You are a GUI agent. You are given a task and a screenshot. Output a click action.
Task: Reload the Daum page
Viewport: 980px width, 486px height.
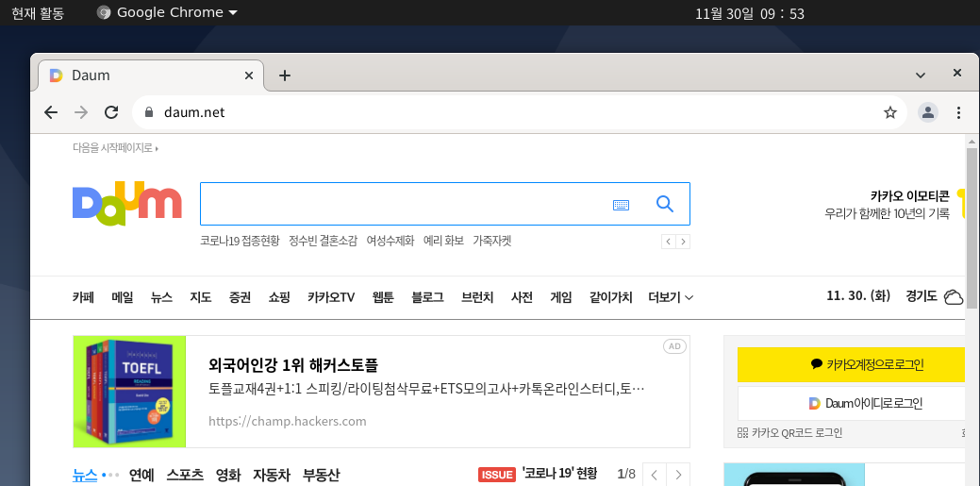(111, 112)
